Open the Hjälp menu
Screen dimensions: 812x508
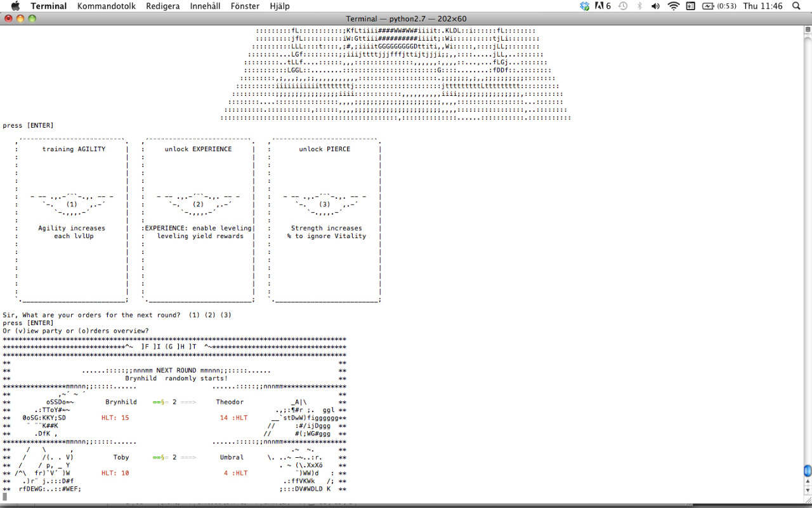coord(279,6)
